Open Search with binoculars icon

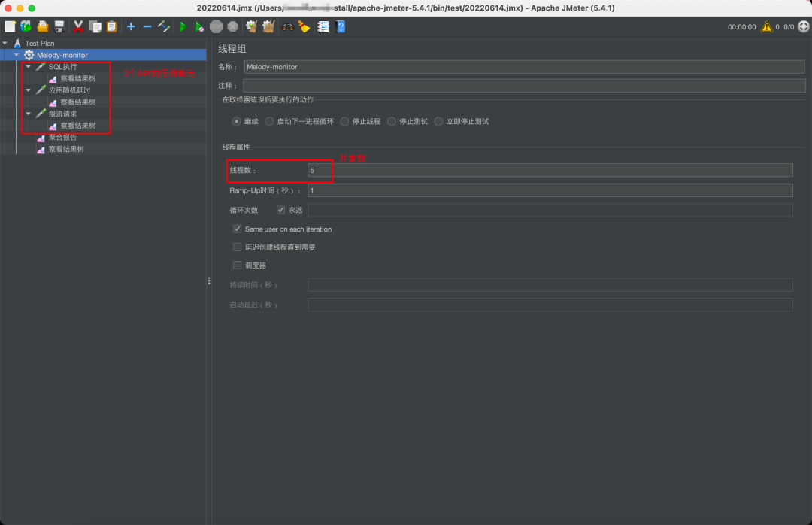coord(287,26)
